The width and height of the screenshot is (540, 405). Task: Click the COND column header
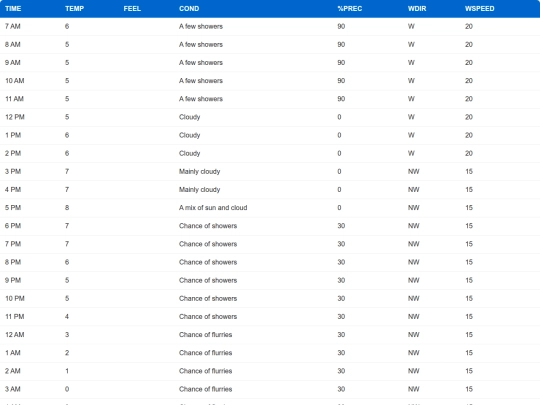(189, 9)
